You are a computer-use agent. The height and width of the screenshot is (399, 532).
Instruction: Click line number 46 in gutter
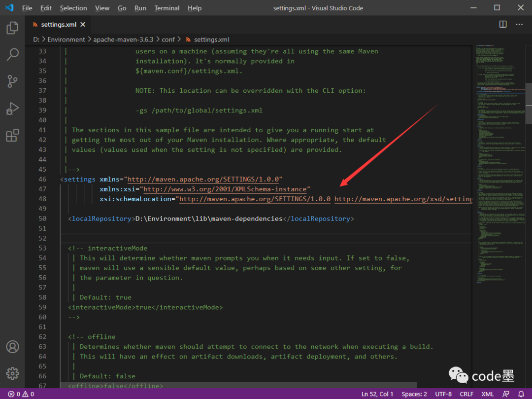(42, 180)
